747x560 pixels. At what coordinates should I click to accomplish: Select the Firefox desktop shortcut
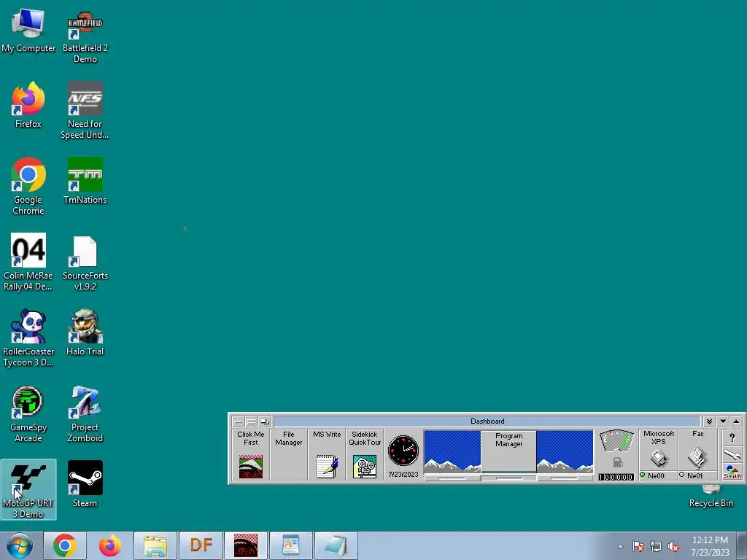pyautogui.click(x=28, y=106)
